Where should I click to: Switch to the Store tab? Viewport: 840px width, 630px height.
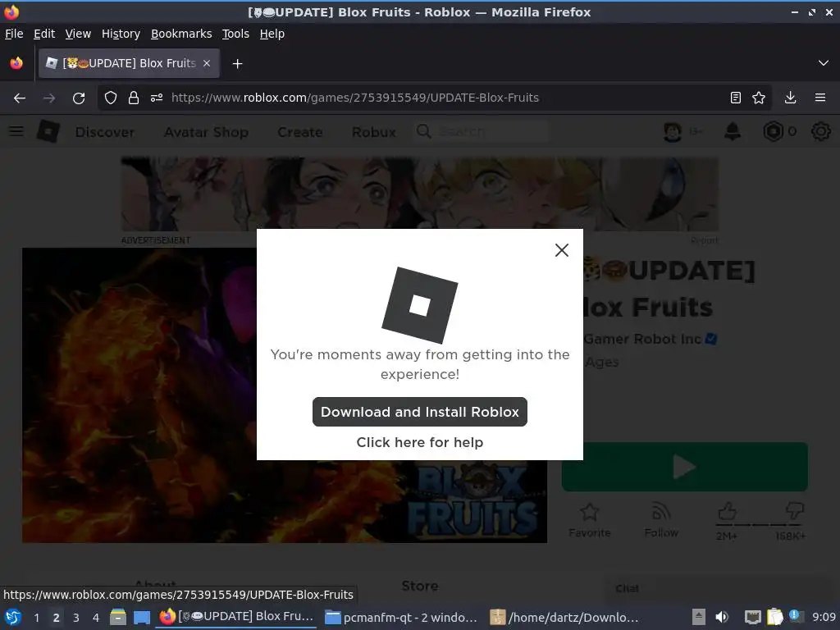419,587
